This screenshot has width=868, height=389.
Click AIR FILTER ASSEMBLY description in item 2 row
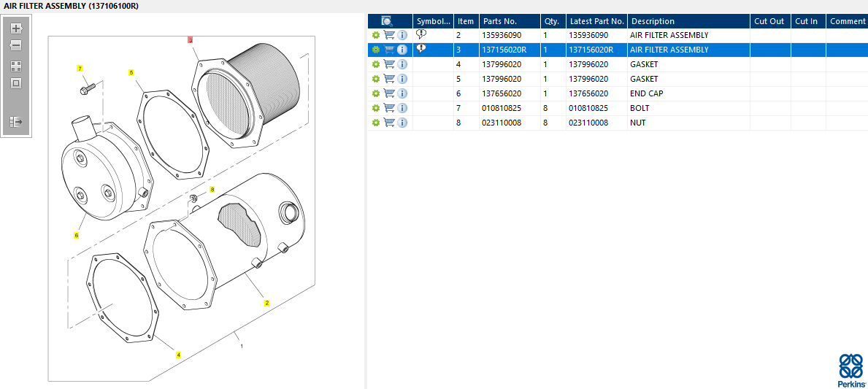pyautogui.click(x=688, y=35)
